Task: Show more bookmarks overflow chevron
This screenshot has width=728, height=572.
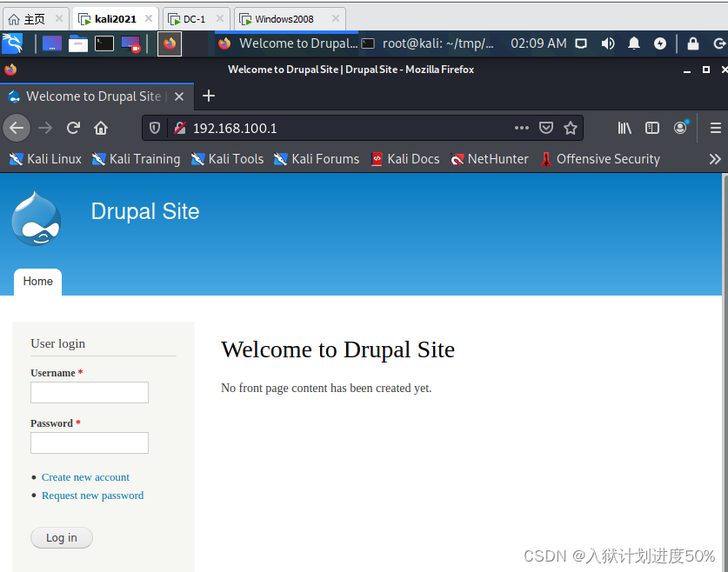Action: [x=715, y=159]
